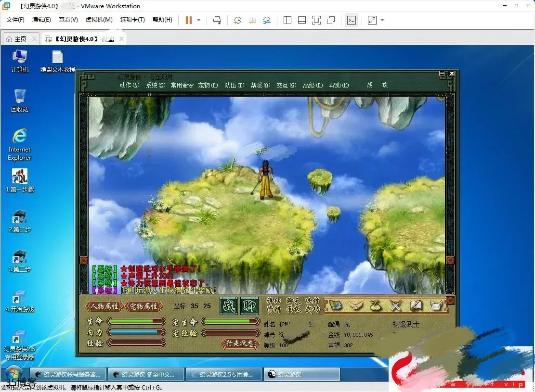Viewport: 535px width, 392px height.
Task: Open the 聊天面板 panel
Action: (293, 305)
